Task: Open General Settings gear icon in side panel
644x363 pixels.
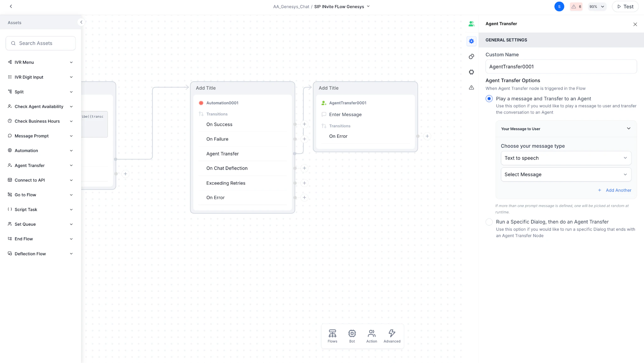Action: click(x=471, y=41)
